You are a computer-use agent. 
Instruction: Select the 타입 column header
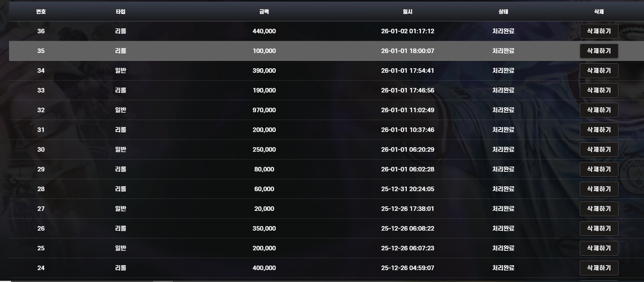click(x=121, y=12)
